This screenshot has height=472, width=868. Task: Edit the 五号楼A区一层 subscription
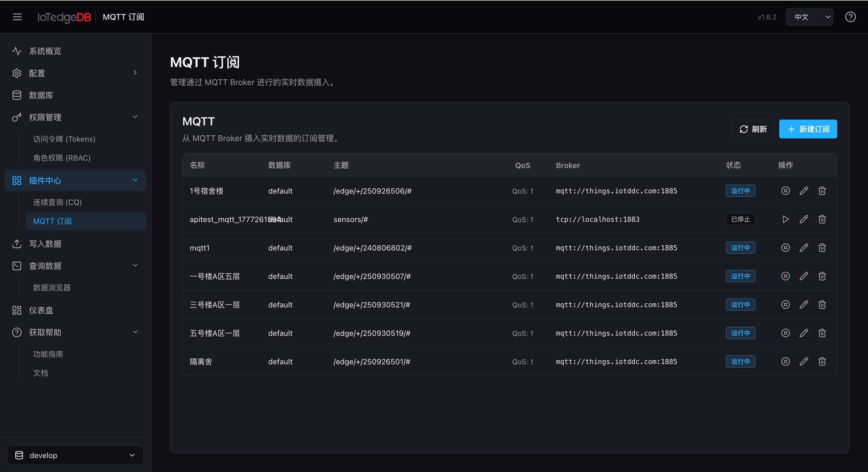[x=804, y=333]
